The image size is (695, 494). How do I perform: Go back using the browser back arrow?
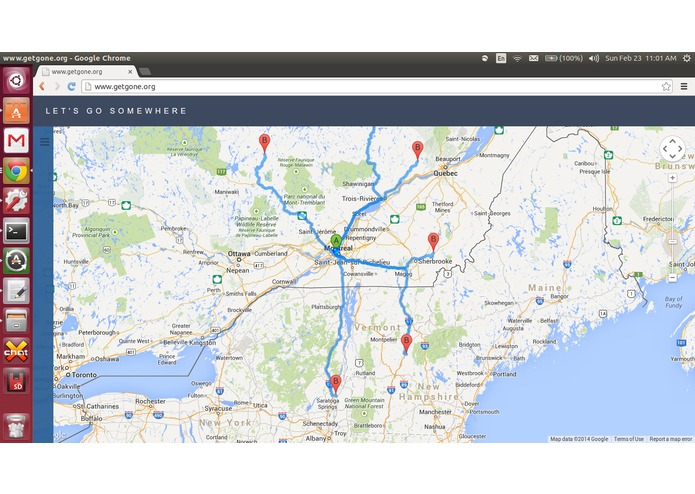pyautogui.click(x=42, y=86)
